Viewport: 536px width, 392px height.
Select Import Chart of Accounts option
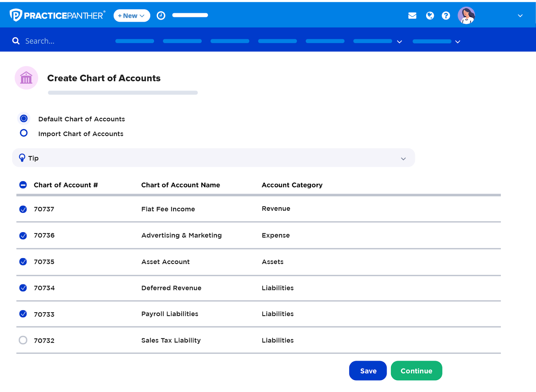24,133
